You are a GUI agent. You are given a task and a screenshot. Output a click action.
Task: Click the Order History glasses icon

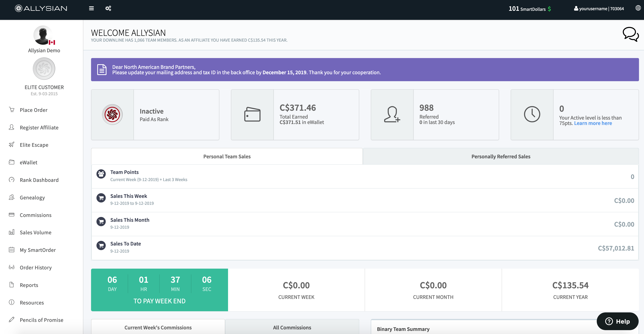tap(12, 267)
